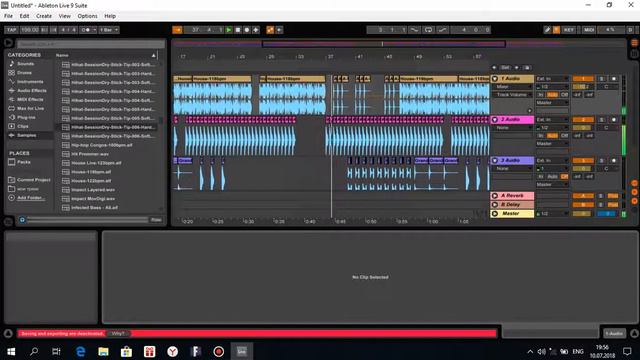Open Microsoft Edge from the taskbar
This screenshot has height=360, width=640.
pos(80,351)
